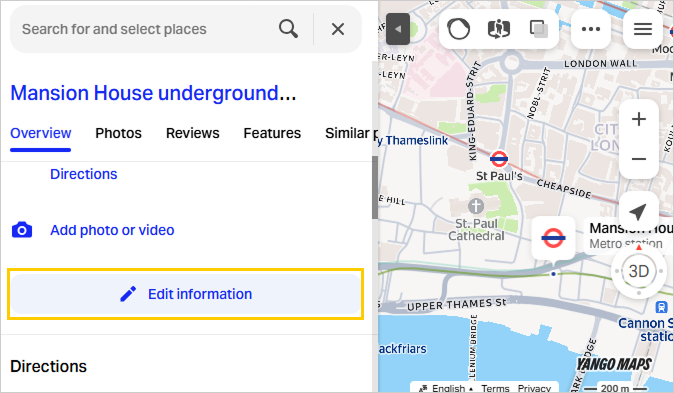Open the map layers icon
The width and height of the screenshot is (674, 393).
tap(539, 29)
